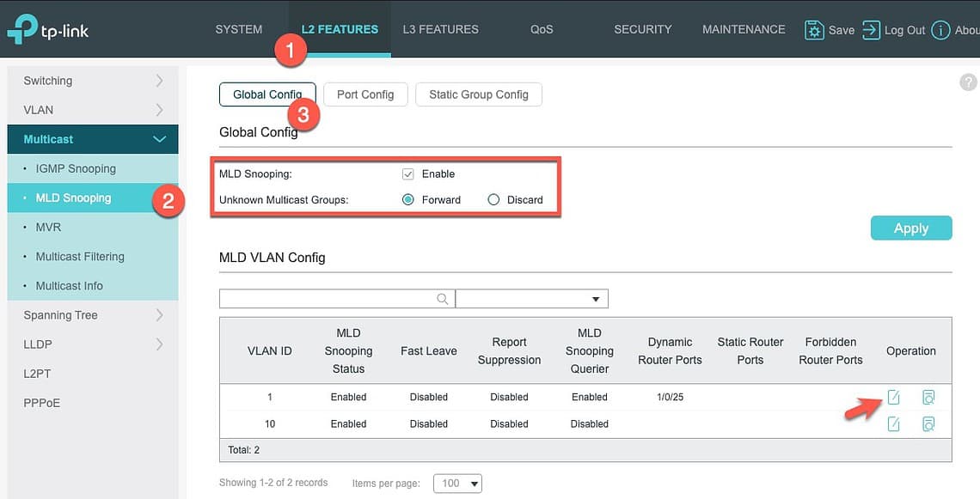Enable the MLD Snooping checkbox
The height and width of the screenshot is (499, 980).
[x=407, y=173]
